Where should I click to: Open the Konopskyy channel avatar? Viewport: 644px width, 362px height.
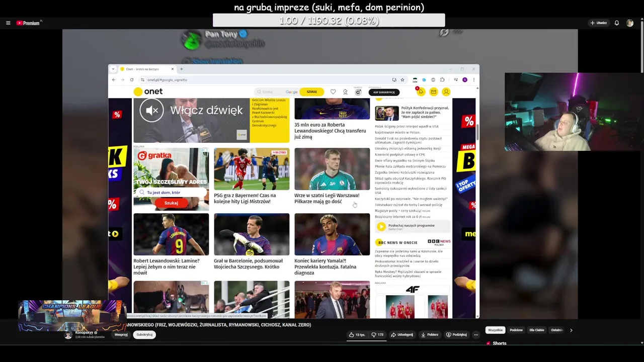(68, 335)
